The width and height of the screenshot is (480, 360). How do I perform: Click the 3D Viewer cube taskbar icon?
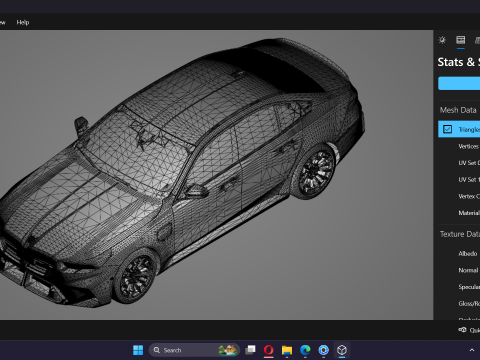tap(342, 350)
